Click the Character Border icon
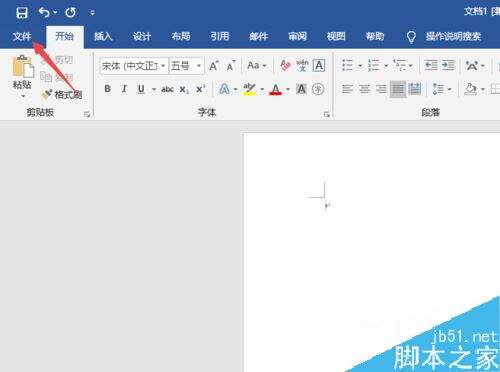 pos(319,65)
